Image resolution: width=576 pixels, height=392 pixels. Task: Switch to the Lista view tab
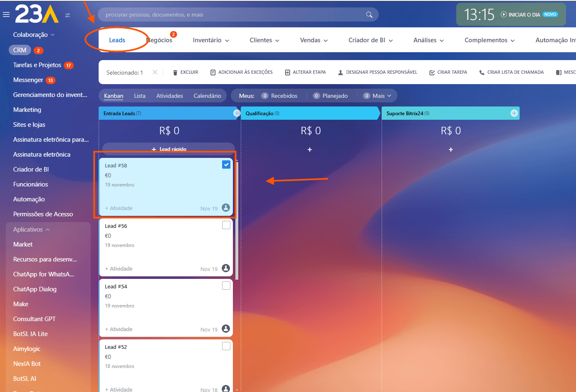click(140, 96)
